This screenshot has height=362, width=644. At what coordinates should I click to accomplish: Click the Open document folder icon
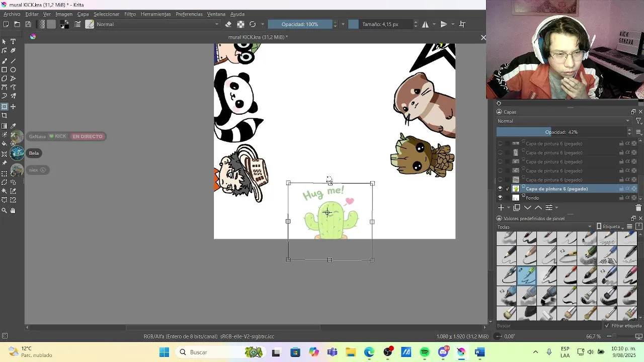(17, 24)
